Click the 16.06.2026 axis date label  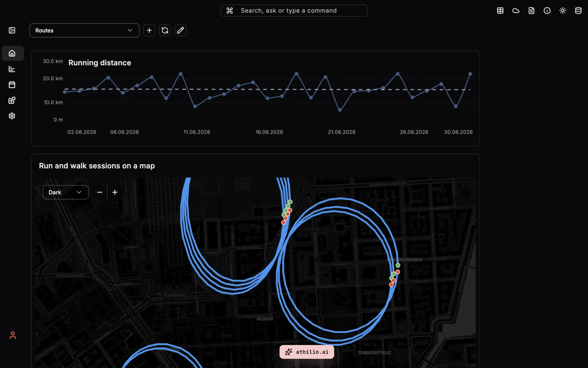coord(269,132)
